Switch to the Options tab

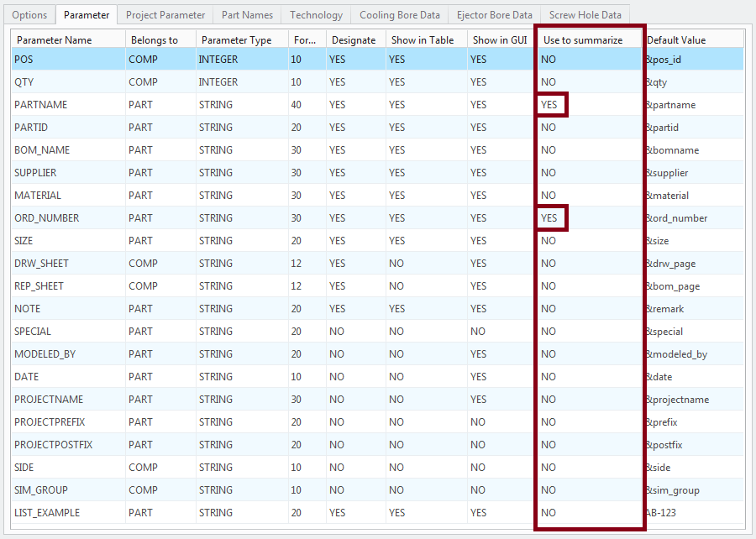29,15
